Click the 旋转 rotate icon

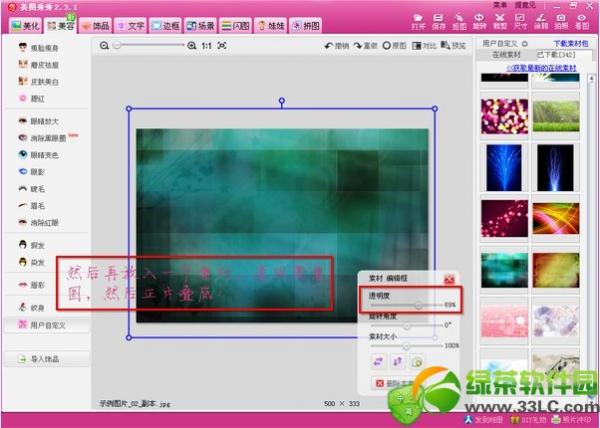coord(479,22)
